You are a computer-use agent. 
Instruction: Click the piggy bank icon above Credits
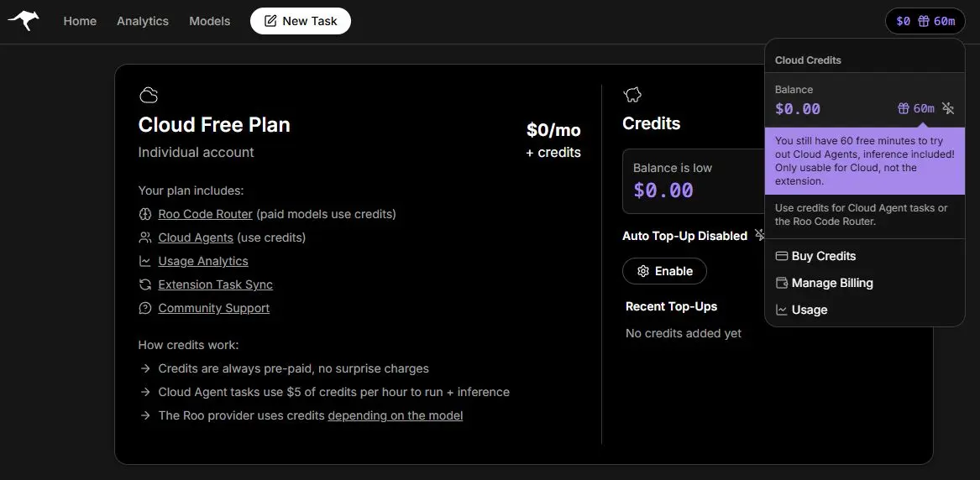point(632,95)
